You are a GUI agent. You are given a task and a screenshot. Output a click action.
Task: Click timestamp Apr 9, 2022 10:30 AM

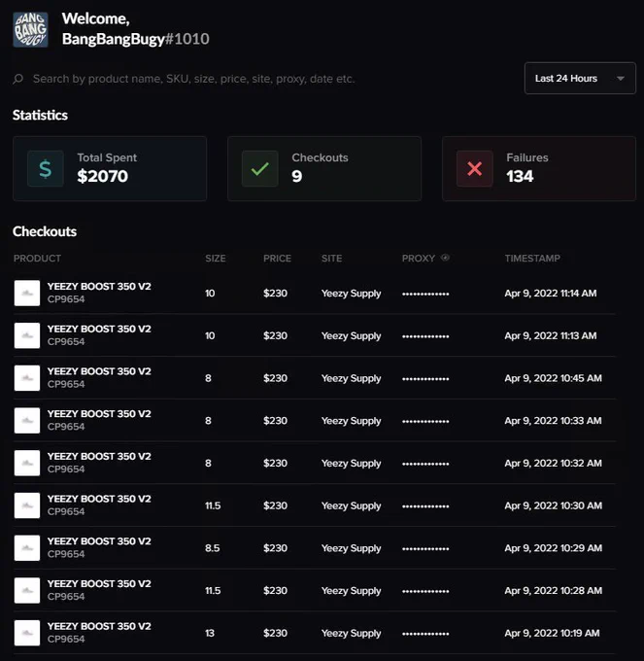(x=553, y=505)
